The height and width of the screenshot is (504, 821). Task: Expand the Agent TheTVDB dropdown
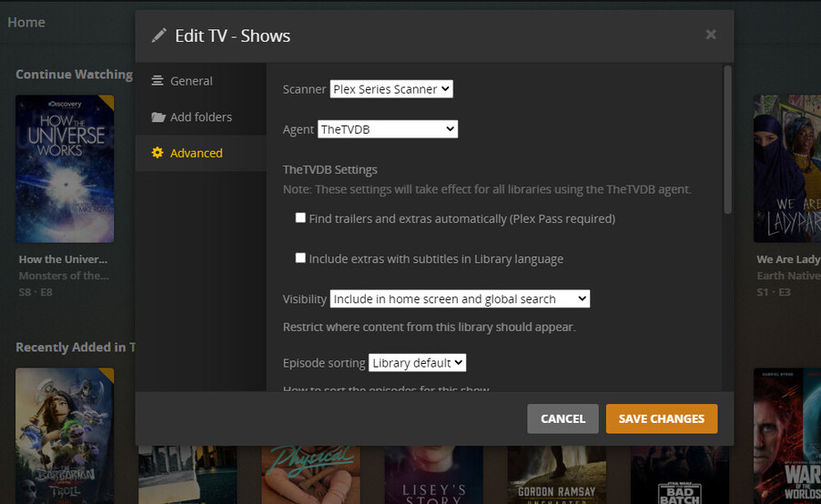pyautogui.click(x=388, y=129)
